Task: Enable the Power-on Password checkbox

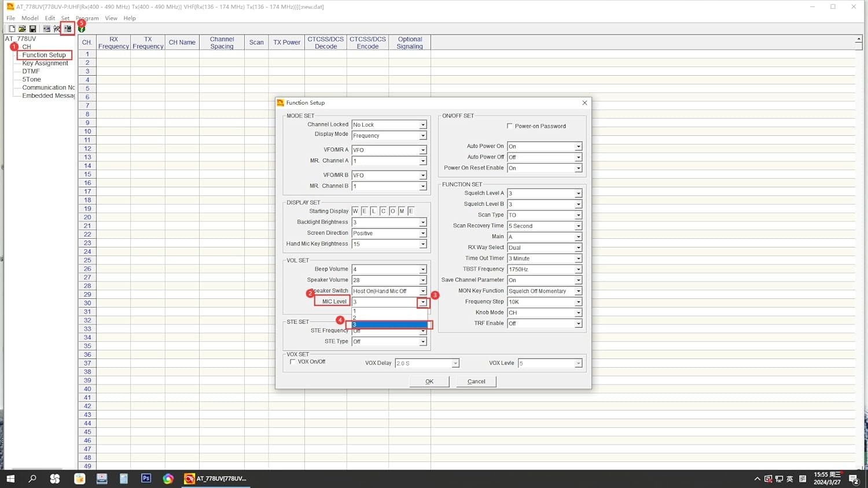Action: click(510, 126)
